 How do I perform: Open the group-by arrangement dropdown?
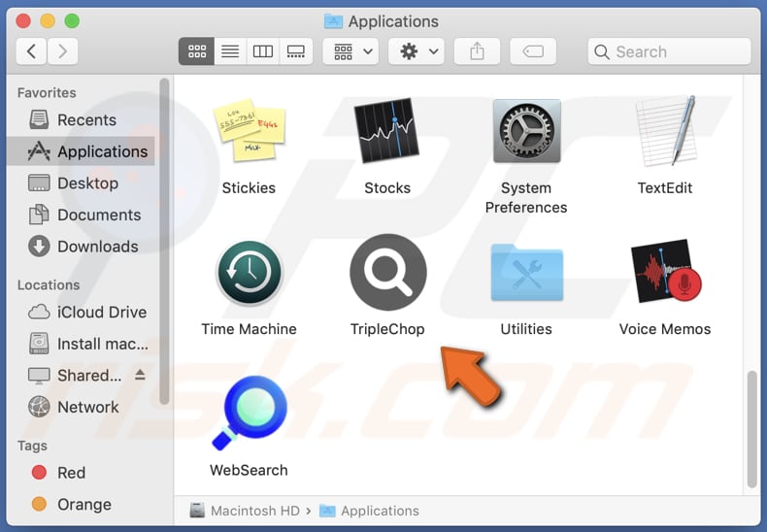tap(350, 51)
